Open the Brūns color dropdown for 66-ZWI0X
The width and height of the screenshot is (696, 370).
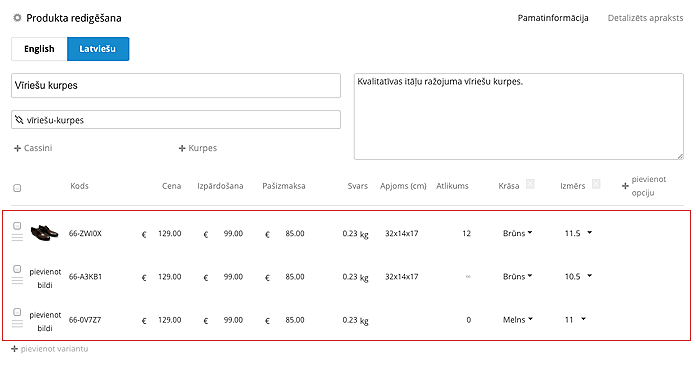tap(518, 233)
